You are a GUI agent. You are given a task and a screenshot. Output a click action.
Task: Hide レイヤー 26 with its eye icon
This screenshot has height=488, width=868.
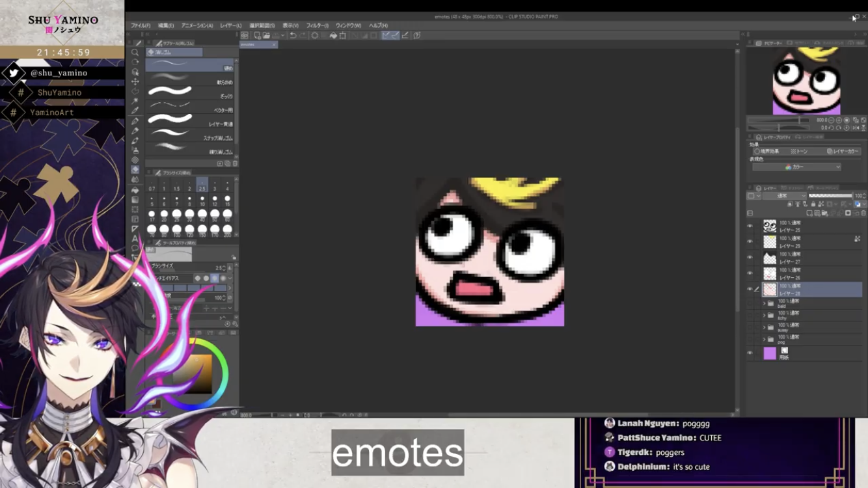point(750,273)
